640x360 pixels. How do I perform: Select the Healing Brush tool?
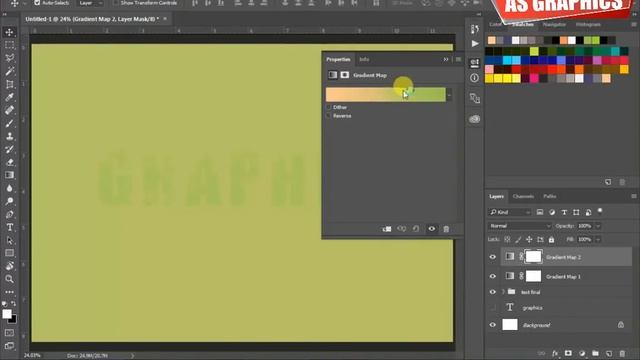9,110
